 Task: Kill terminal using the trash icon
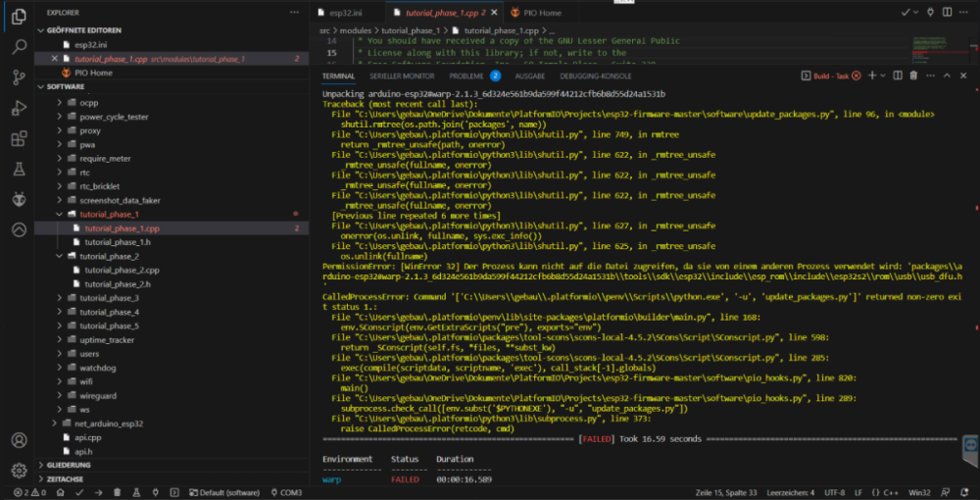[x=913, y=75]
